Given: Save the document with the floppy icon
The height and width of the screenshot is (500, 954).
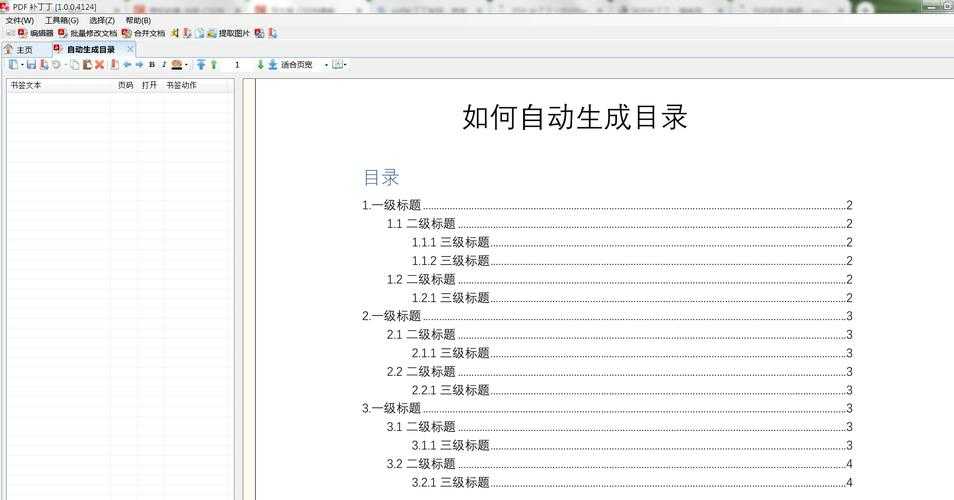Looking at the screenshot, I should (x=31, y=64).
